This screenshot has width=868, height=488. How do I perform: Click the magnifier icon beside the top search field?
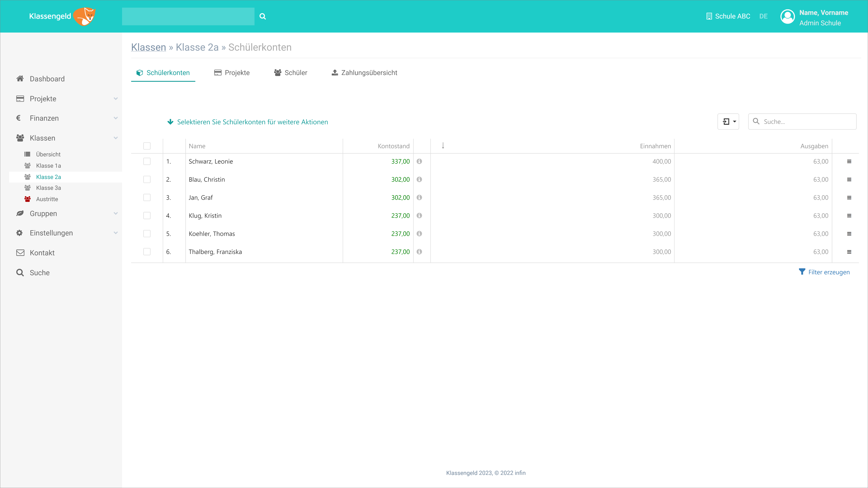click(x=263, y=16)
